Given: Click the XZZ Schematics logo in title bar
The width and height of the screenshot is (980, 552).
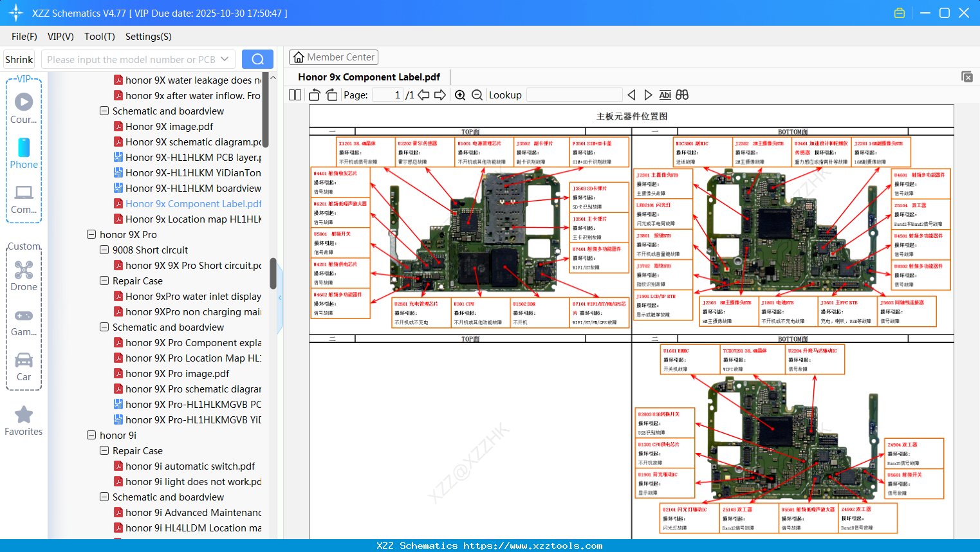Looking at the screenshot, I should [x=15, y=13].
